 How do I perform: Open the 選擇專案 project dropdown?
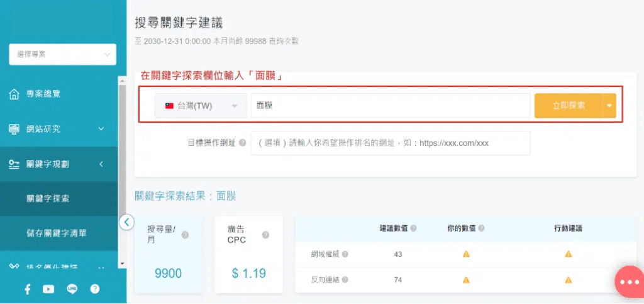(62, 55)
